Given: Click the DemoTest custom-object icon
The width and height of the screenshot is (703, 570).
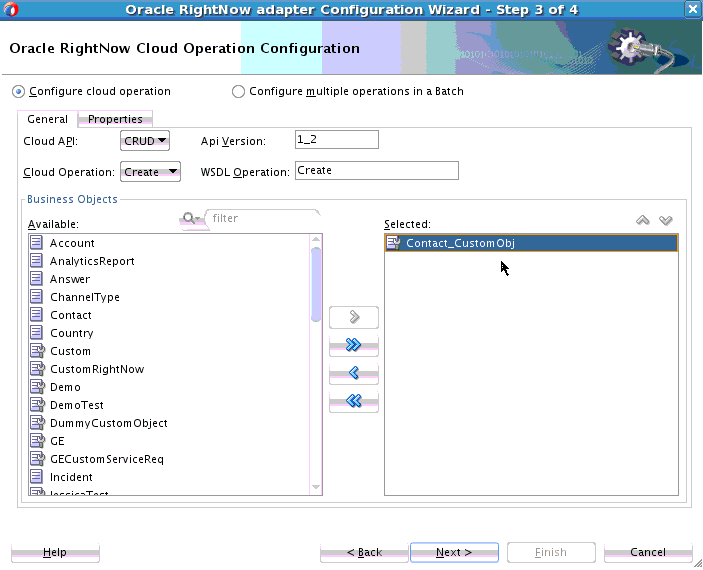Looking at the screenshot, I should [38, 405].
